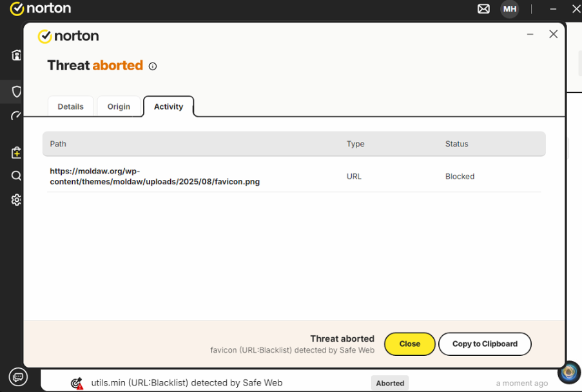Click the Path column header
The image size is (582, 392).
pyautogui.click(x=58, y=144)
